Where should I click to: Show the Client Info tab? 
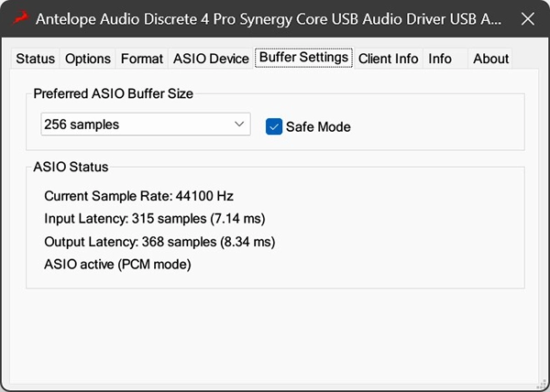tap(388, 59)
